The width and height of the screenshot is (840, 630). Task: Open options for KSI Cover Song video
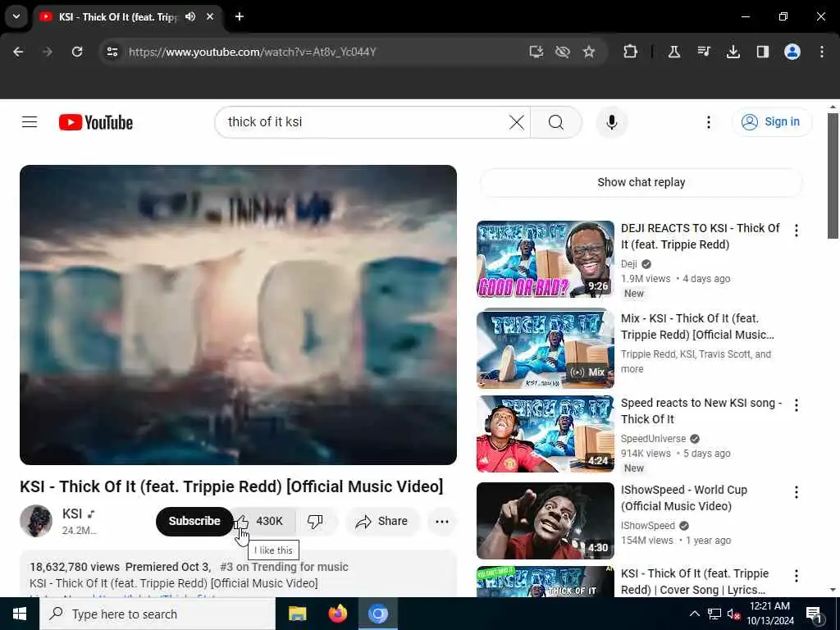[x=796, y=575]
